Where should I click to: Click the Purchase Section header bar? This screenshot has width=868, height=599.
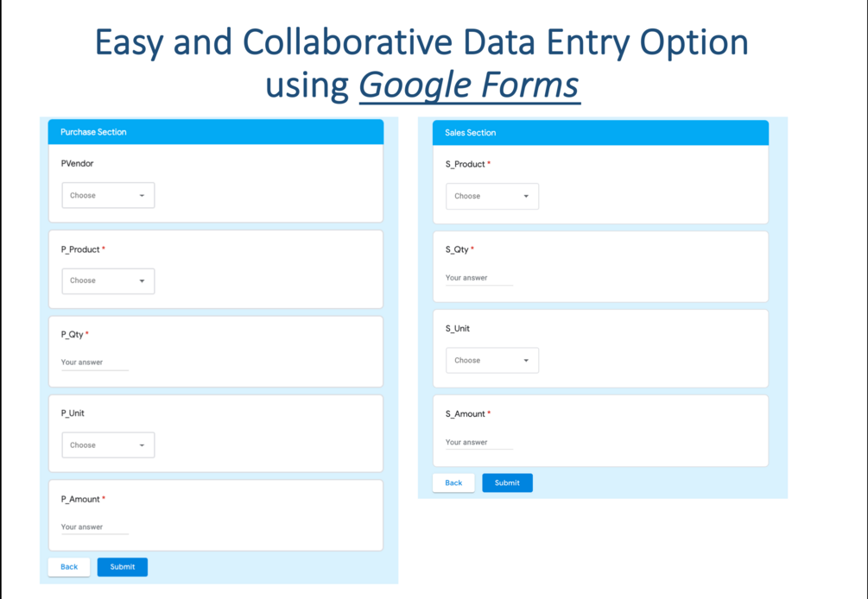click(216, 132)
